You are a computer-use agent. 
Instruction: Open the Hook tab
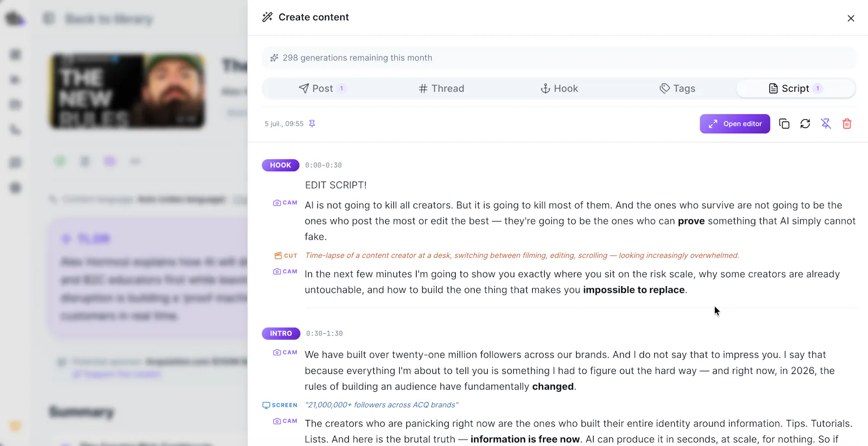(559, 88)
